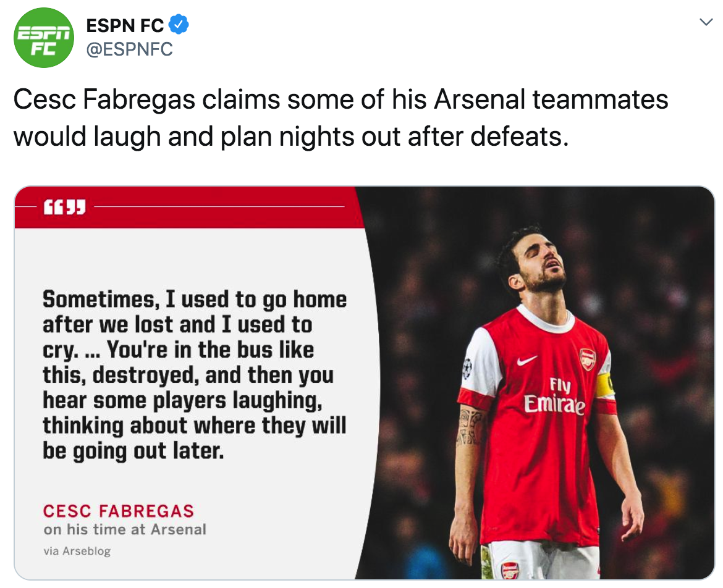The width and height of the screenshot is (723, 588).
Task: Click the forearm tattoo on the player
Action: pos(470,427)
